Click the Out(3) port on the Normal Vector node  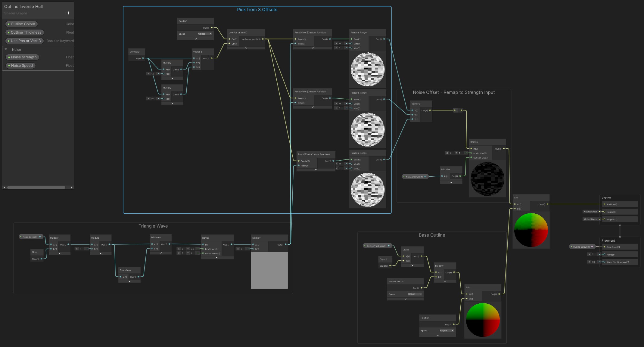pos(422,288)
